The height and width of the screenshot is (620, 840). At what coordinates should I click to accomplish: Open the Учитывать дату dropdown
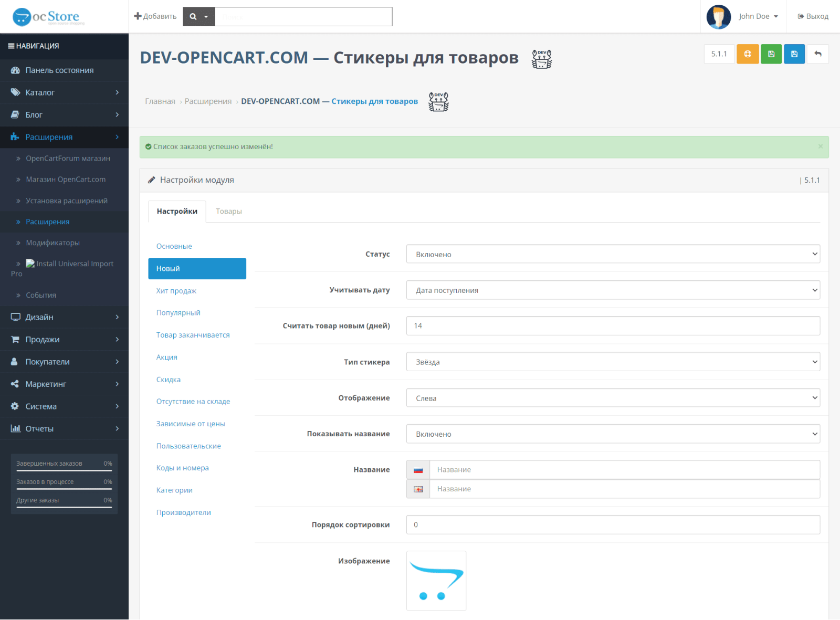tap(613, 290)
